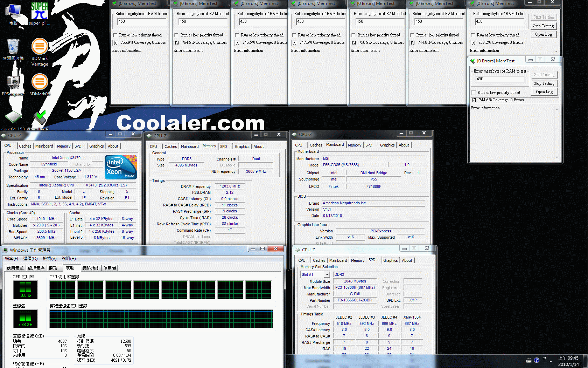Switch to 網路功能 tab in Task Manager
588x368 pixels.
(91, 268)
